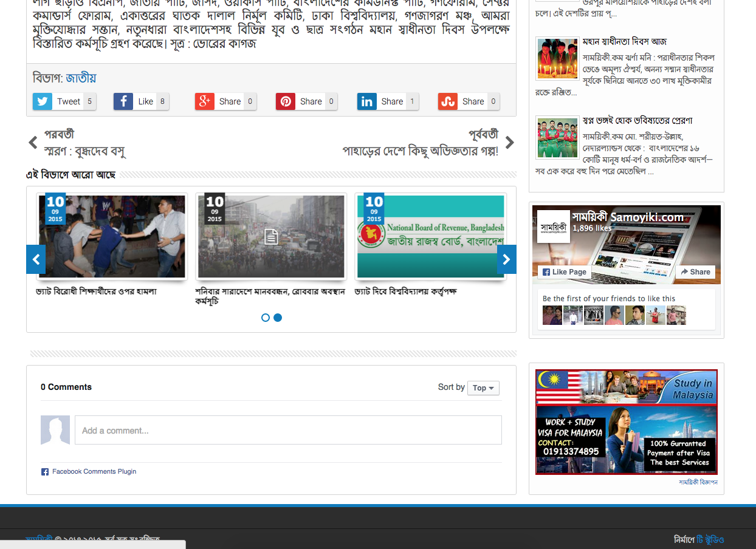Click Like Page button in Facebook widget

(565, 272)
